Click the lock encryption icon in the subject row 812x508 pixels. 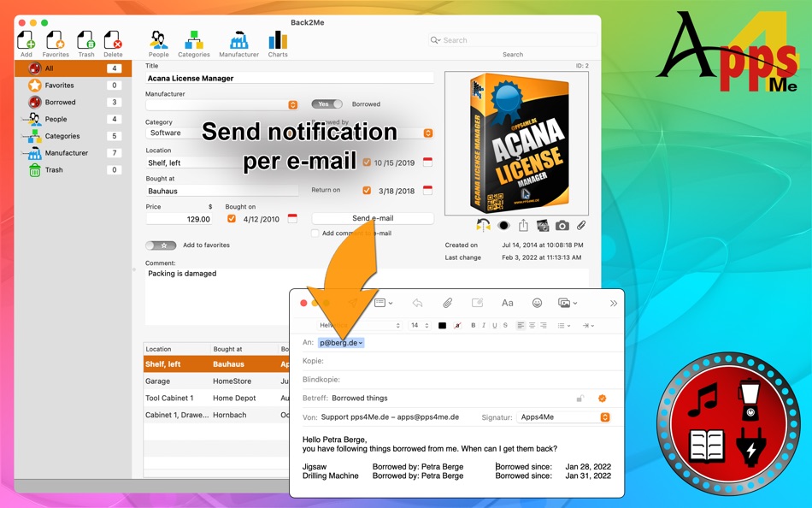[x=580, y=399]
